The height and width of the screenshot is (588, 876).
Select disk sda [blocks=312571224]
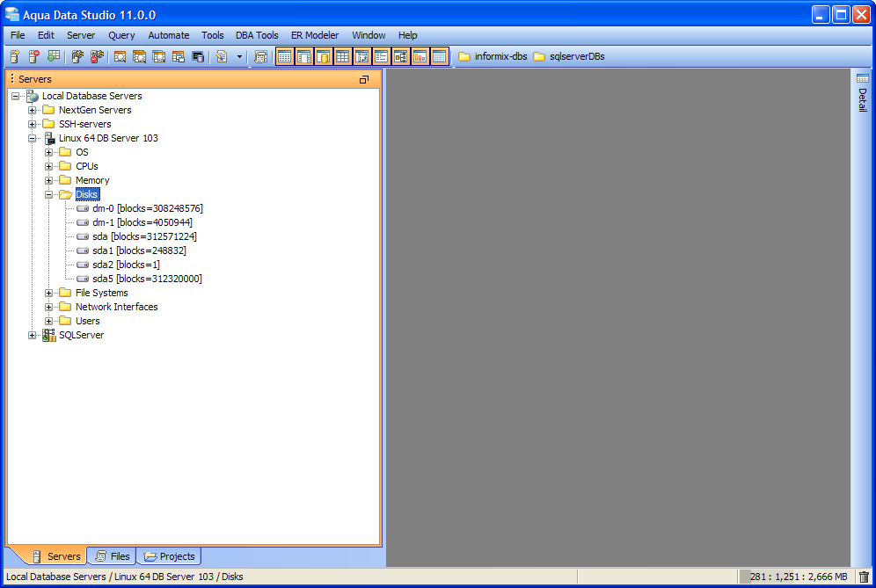[145, 236]
